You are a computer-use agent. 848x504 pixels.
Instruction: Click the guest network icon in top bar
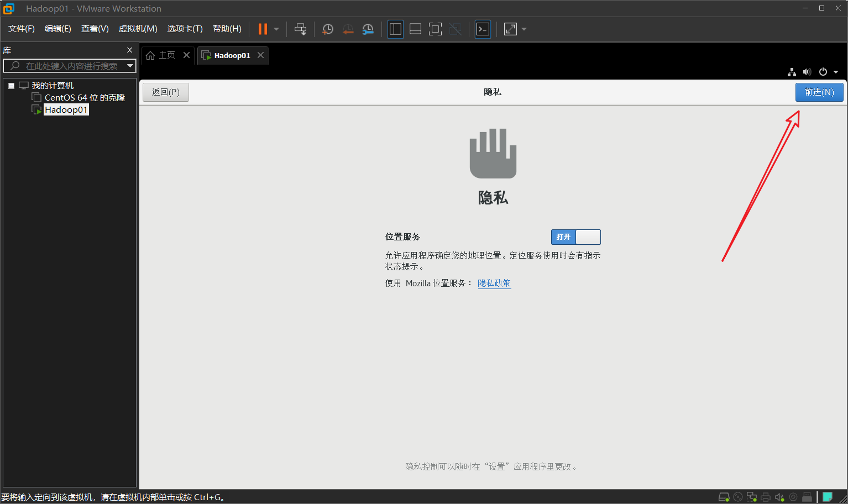792,72
